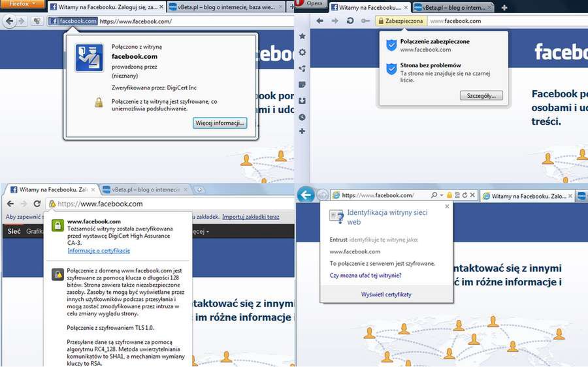Screen dimensions: 588x367
Task: Reload the page in Opera
Action: pyautogui.click(x=350, y=21)
